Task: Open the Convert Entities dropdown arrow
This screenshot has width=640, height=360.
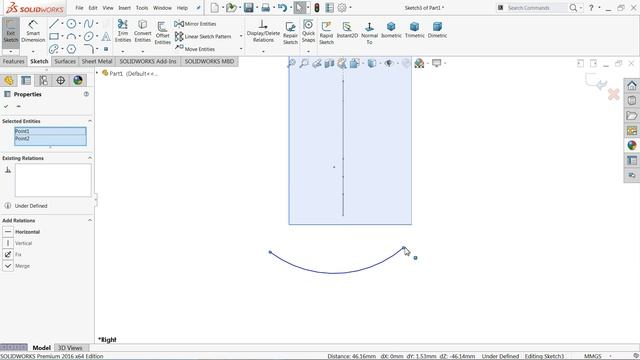Action: click(x=142, y=51)
